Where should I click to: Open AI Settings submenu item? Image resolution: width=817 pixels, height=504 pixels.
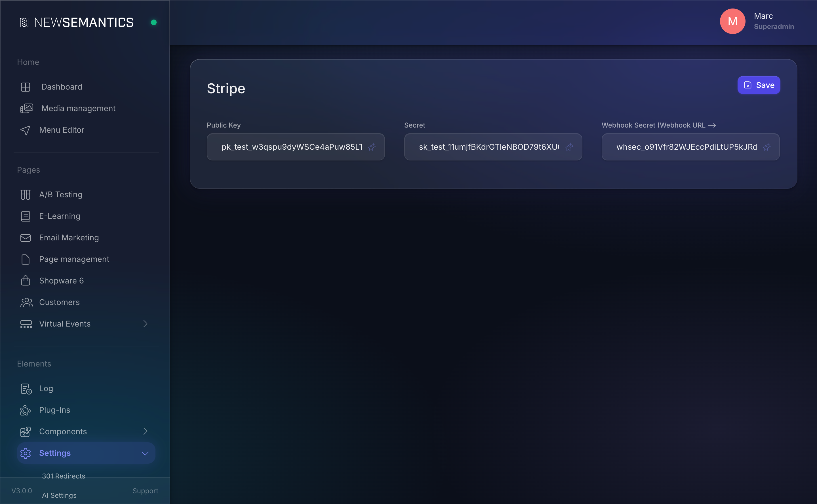click(x=59, y=495)
